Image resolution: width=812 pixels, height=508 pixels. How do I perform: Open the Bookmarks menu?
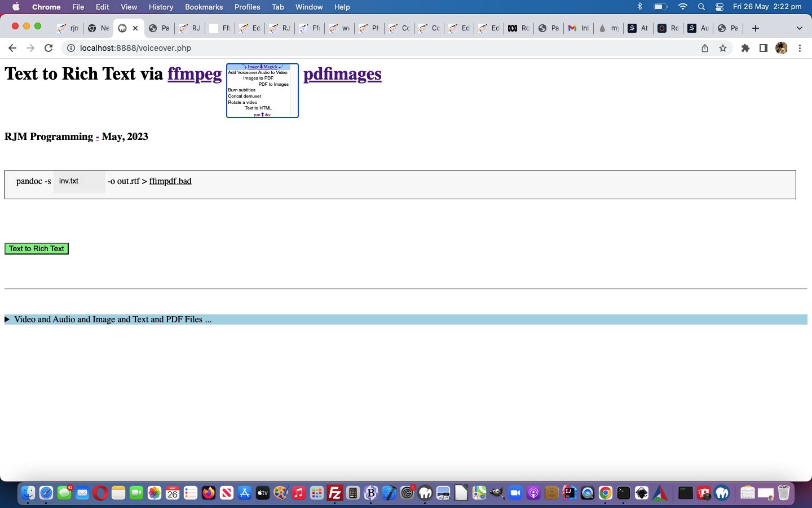pyautogui.click(x=204, y=7)
